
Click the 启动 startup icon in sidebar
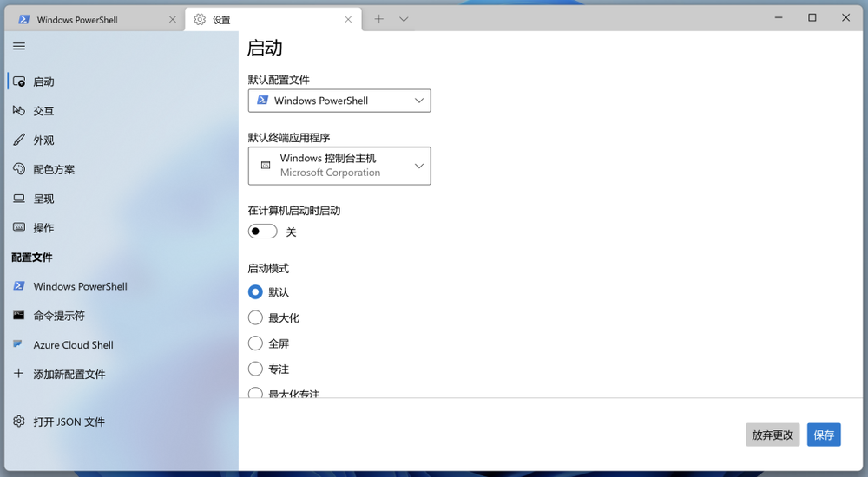tap(19, 82)
